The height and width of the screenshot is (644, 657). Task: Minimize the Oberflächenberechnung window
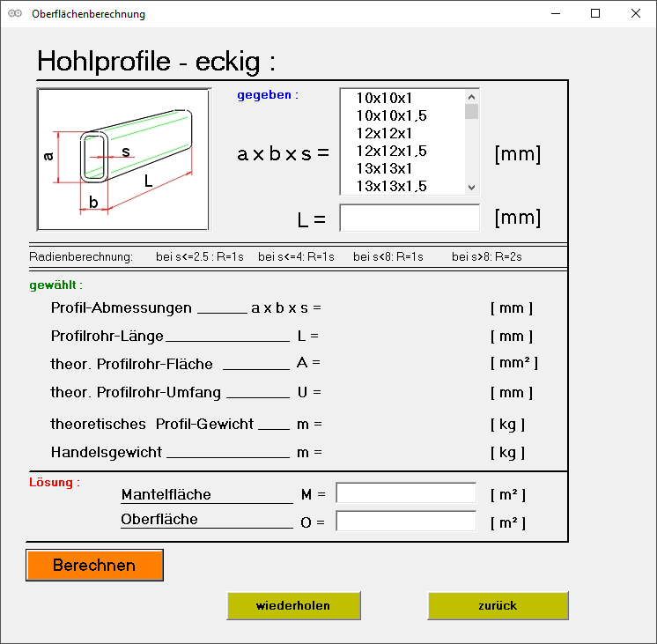pyautogui.click(x=555, y=14)
